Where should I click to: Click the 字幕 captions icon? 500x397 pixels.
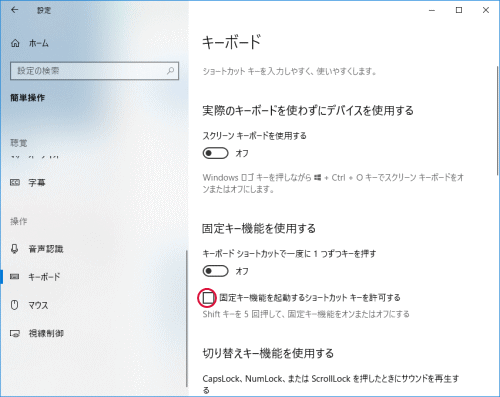point(15,182)
